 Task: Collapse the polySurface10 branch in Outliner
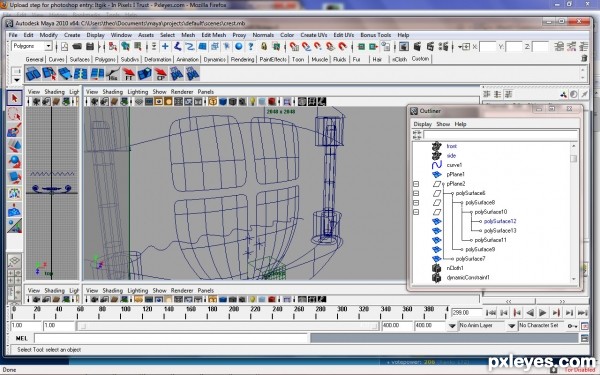tap(416, 212)
